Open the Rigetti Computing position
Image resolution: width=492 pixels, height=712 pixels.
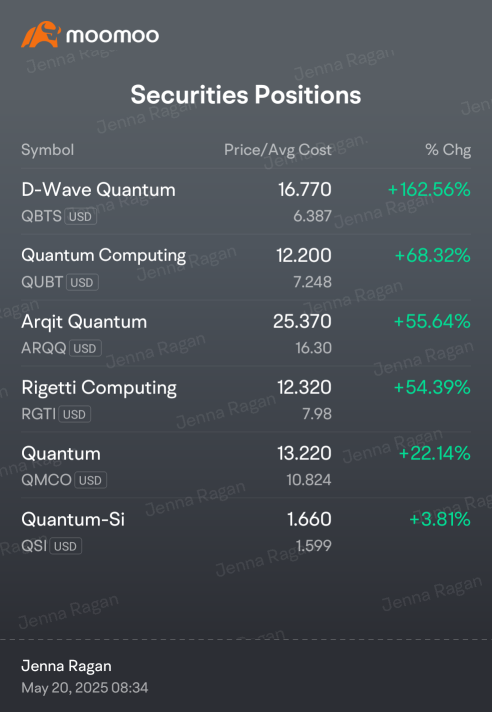point(99,388)
